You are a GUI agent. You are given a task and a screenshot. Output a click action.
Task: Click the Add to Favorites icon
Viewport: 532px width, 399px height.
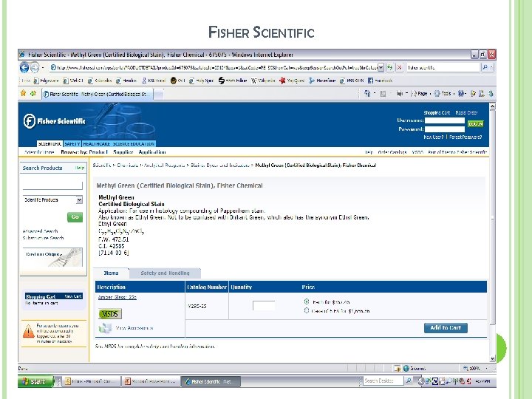pos(33,93)
